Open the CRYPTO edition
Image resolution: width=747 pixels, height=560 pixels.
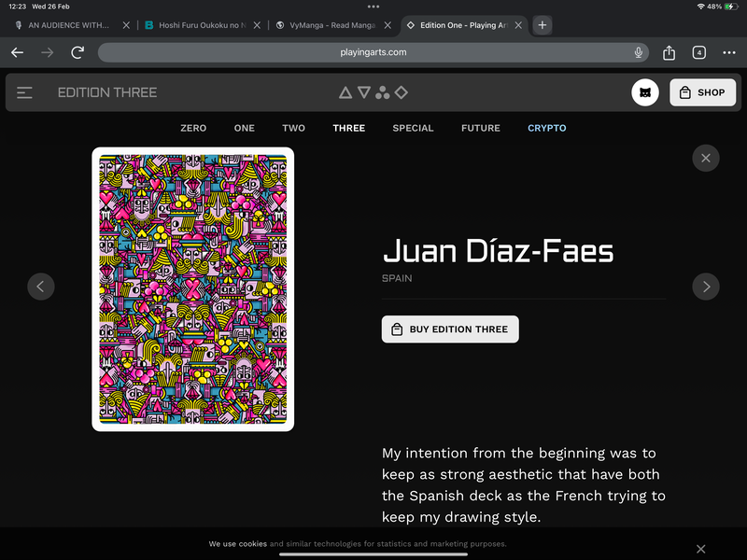click(x=547, y=128)
